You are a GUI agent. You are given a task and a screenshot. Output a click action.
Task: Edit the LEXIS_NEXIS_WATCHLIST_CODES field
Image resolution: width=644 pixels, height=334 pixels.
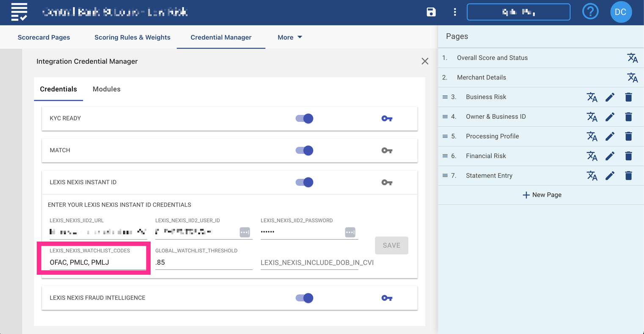tap(98, 262)
